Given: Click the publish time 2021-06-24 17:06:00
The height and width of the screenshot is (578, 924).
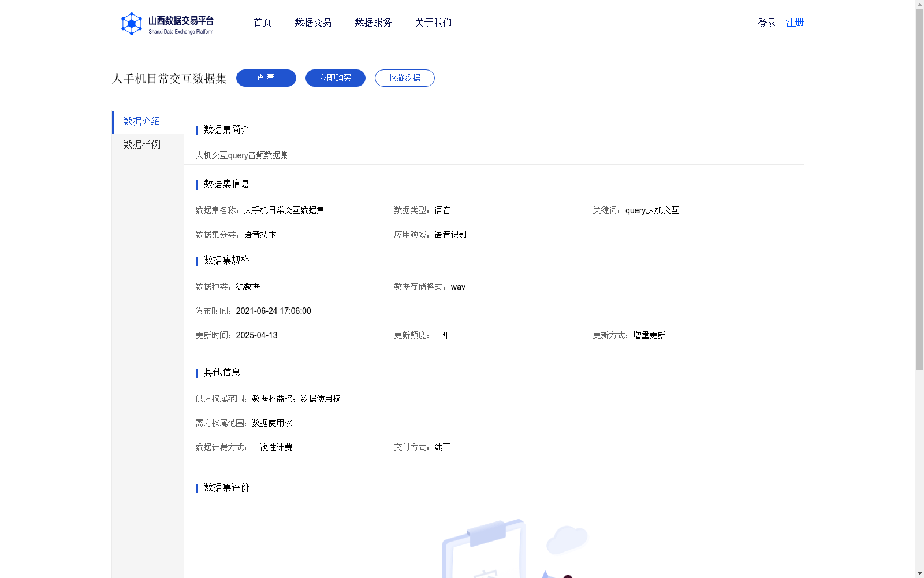Looking at the screenshot, I should [273, 311].
